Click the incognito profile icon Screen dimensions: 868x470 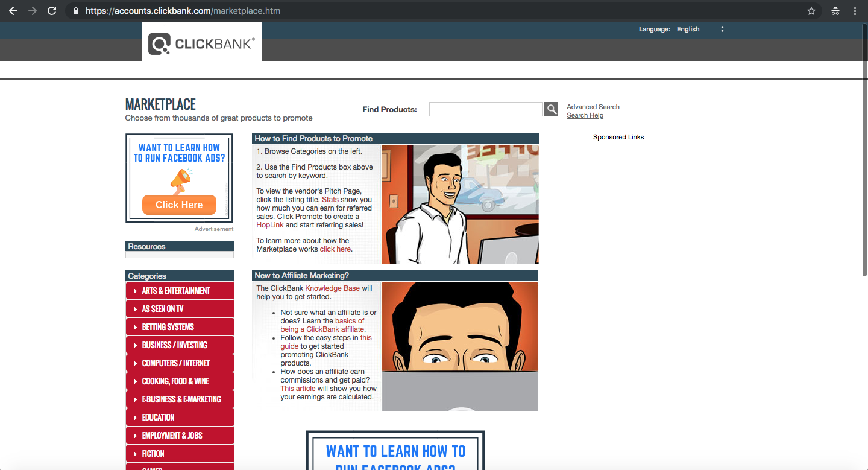(835, 11)
